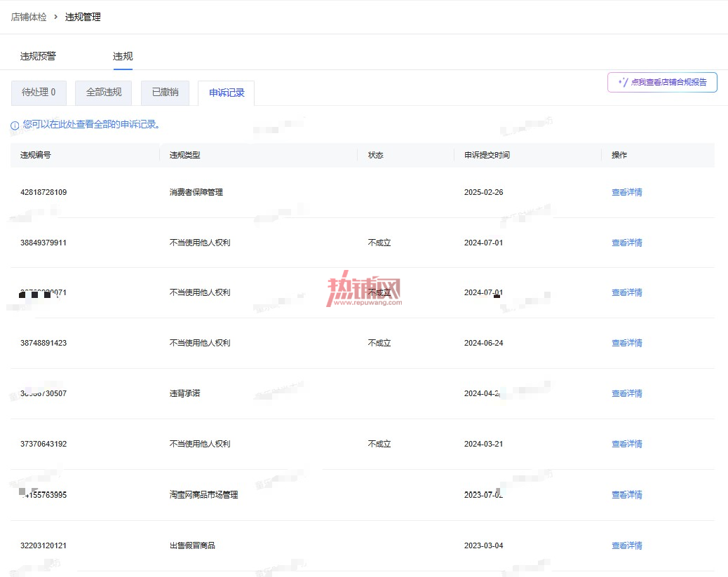
Task: Click violation number 32203120121
Action: point(43,545)
